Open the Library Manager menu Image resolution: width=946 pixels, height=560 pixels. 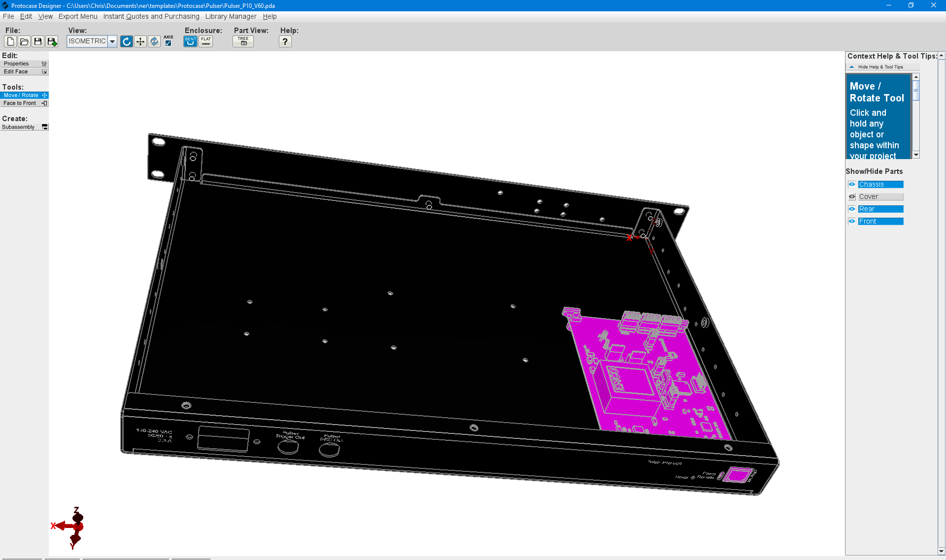pyautogui.click(x=231, y=16)
